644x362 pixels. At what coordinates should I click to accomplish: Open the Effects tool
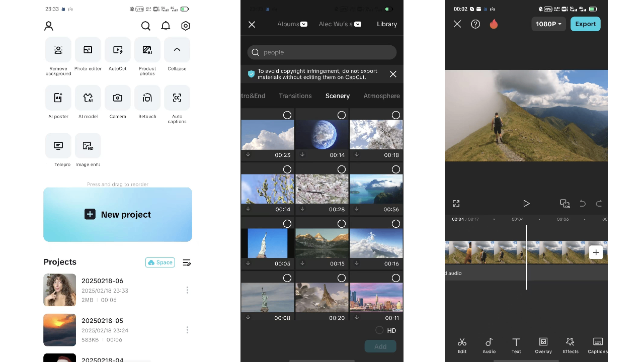571,345
